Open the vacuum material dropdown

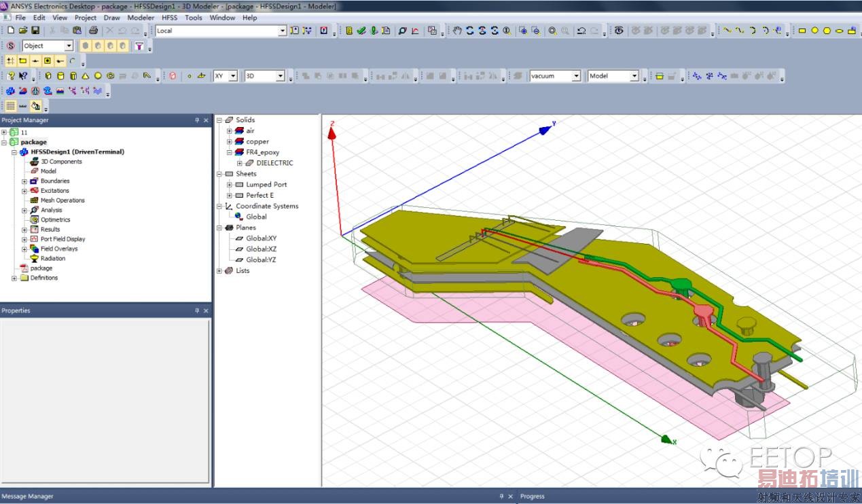pyautogui.click(x=576, y=76)
